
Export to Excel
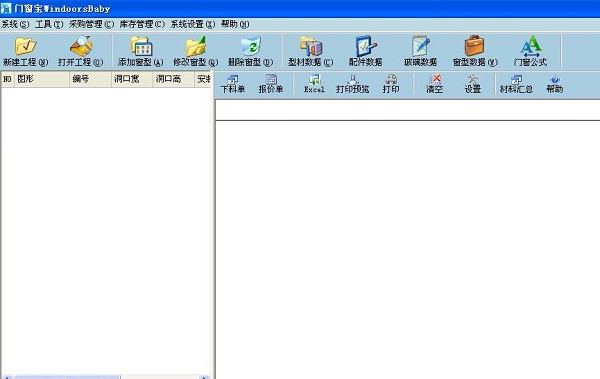314,84
